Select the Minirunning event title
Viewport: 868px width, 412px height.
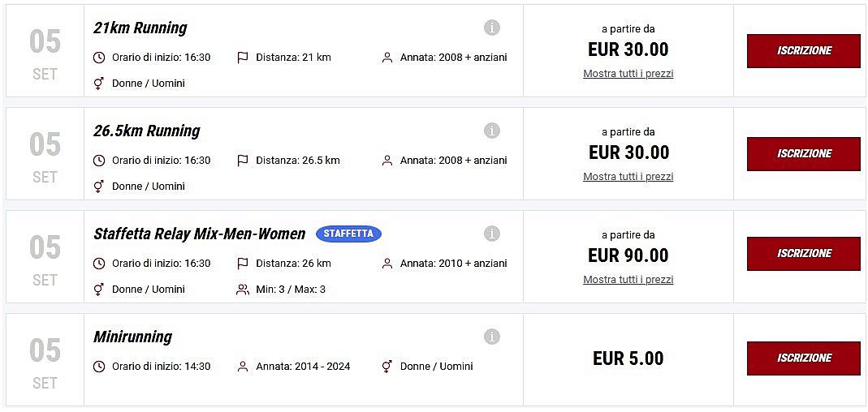pyautogui.click(x=133, y=337)
